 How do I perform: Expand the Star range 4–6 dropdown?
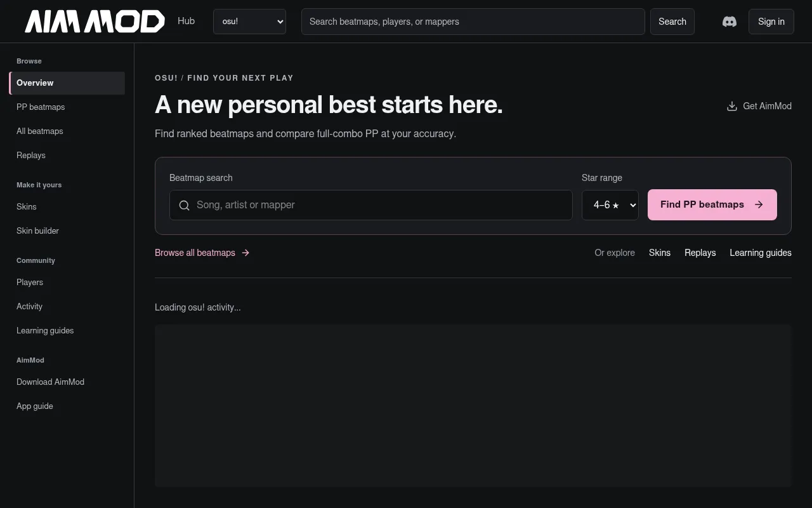coord(610,205)
